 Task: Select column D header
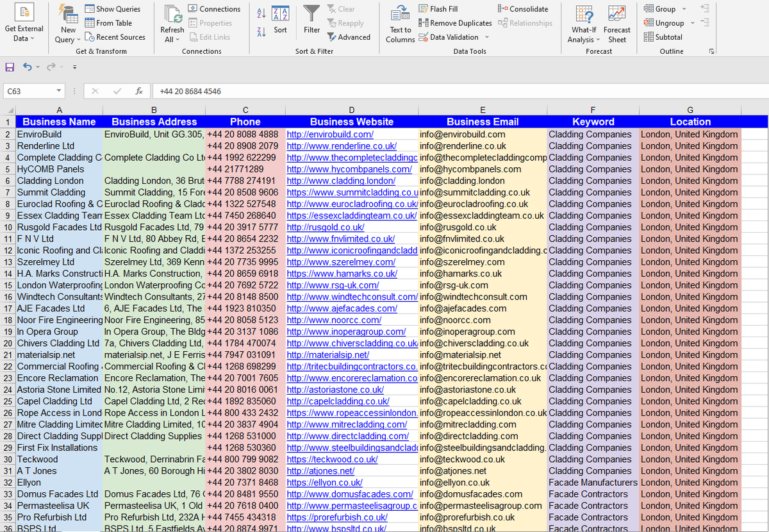point(351,110)
